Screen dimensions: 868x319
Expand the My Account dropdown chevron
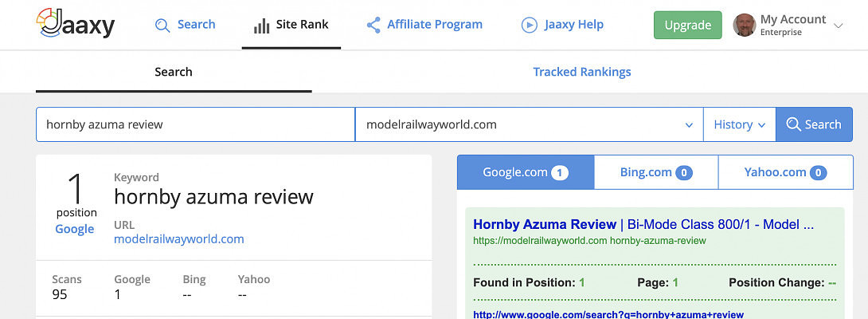[x=838, y=26]
